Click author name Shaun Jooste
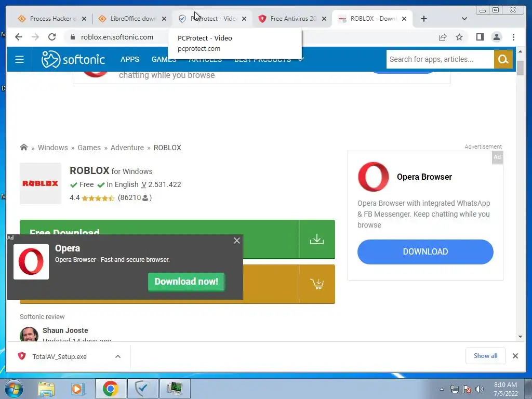This screenshot has width=532, height=399. [65, 330]
